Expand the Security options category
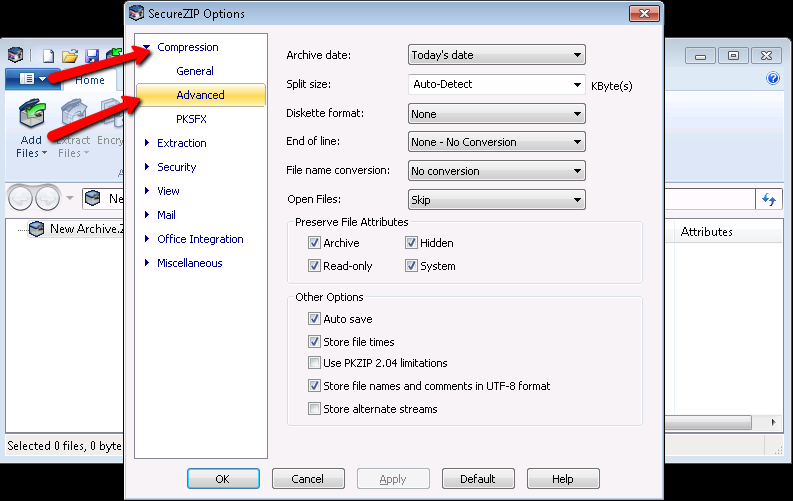This screenshot has height=501, width=793. click(176, 167)
